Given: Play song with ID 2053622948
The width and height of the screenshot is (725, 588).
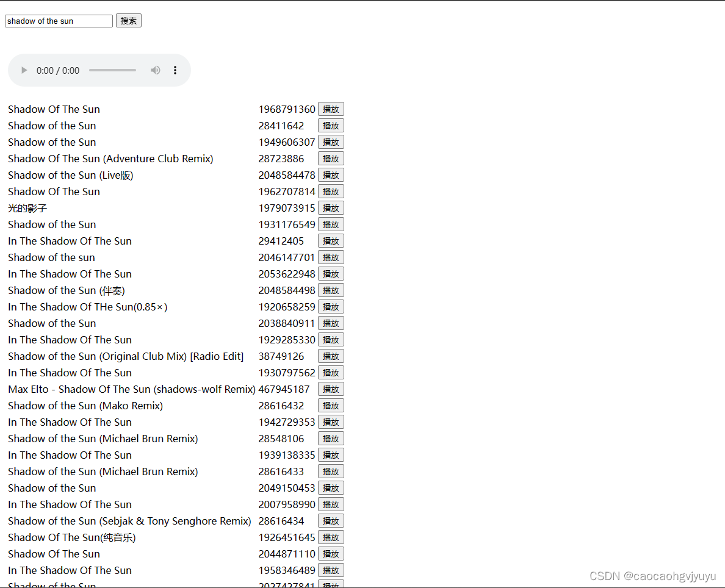Looking at the screenshot, I should pyautogui.click(x=331, y=274).
